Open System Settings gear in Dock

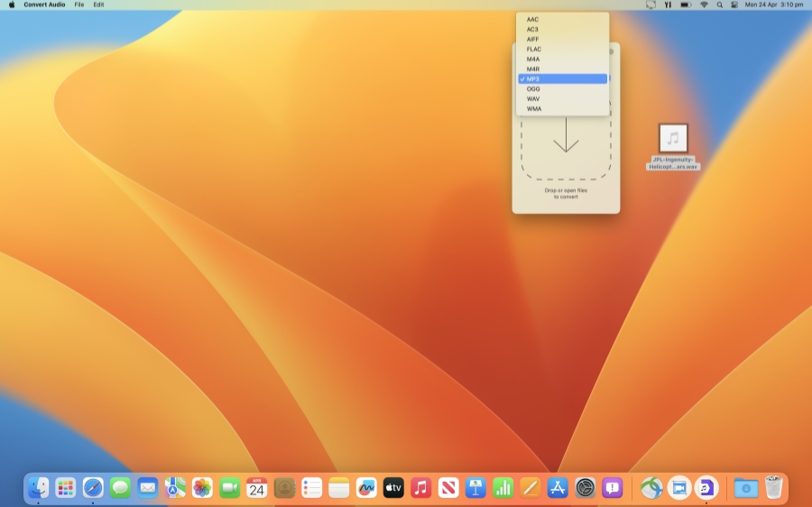(x=586, y=488)
